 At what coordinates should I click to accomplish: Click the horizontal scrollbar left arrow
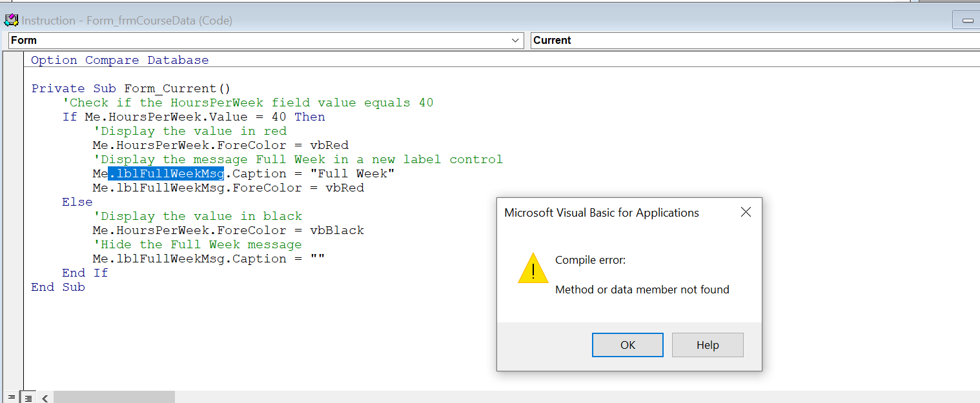[x=44, y=398]
